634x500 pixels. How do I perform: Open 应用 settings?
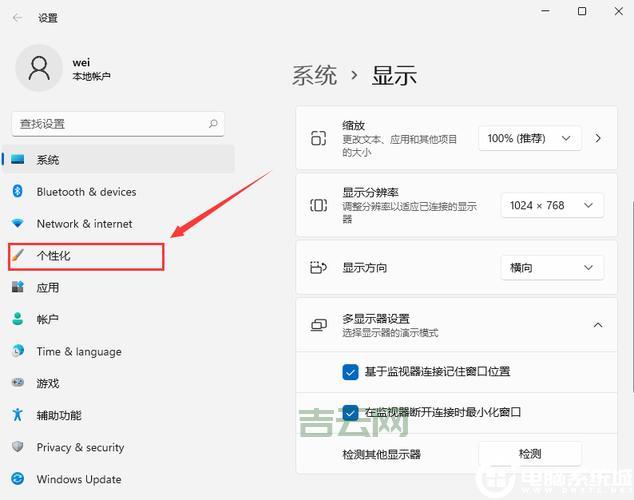tap(118, 287)
